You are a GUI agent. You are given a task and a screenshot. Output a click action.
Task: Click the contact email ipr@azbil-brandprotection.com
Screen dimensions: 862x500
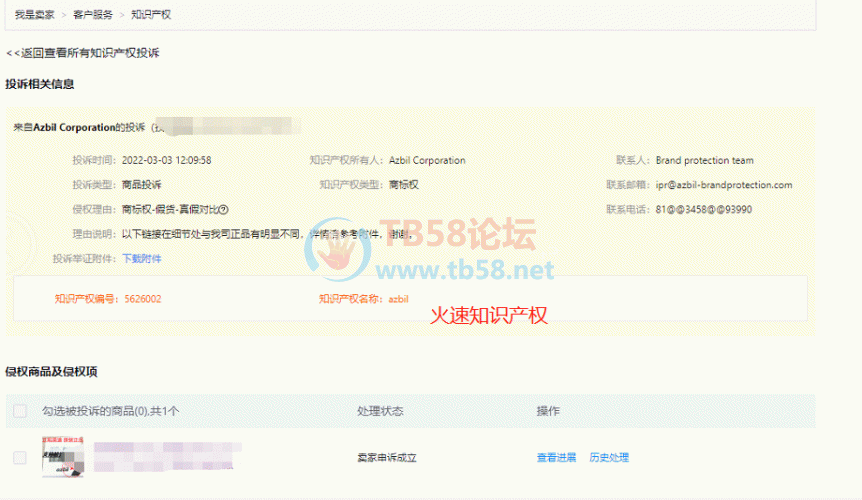(724, 185)
